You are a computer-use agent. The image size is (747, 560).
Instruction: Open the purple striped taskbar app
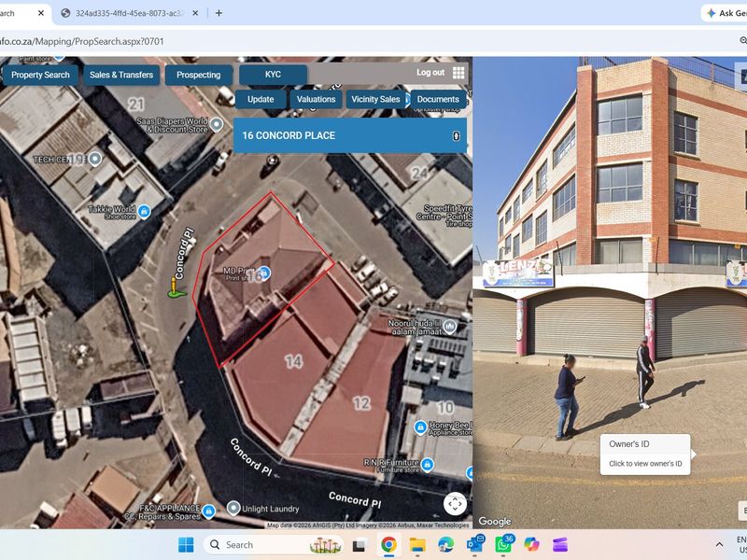(x=560, y=545)
